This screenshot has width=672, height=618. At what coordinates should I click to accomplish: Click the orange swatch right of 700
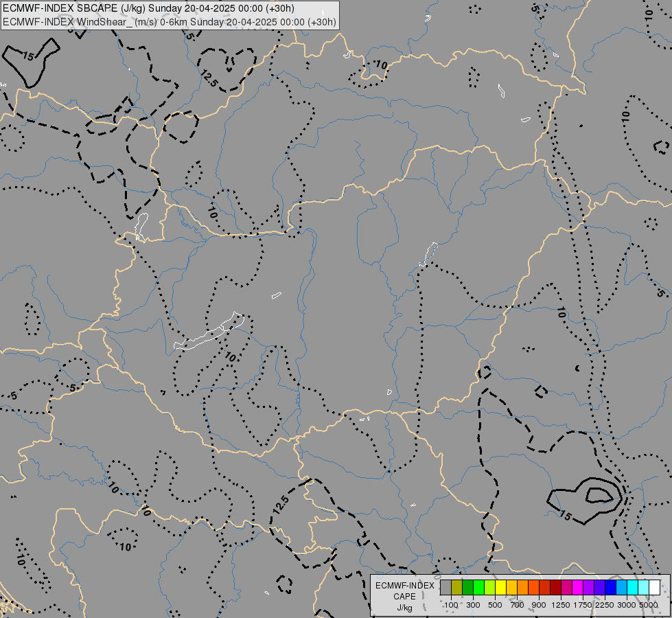[x=523, y=588]
